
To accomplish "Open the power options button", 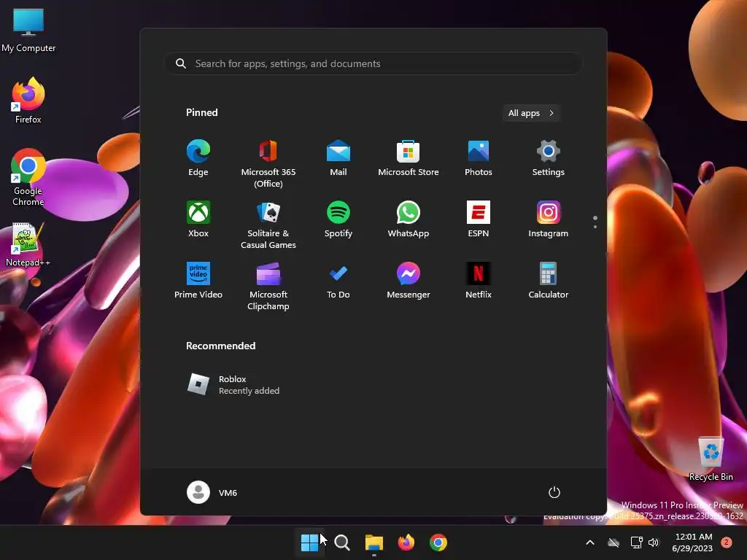I will (x=554, y=492).
